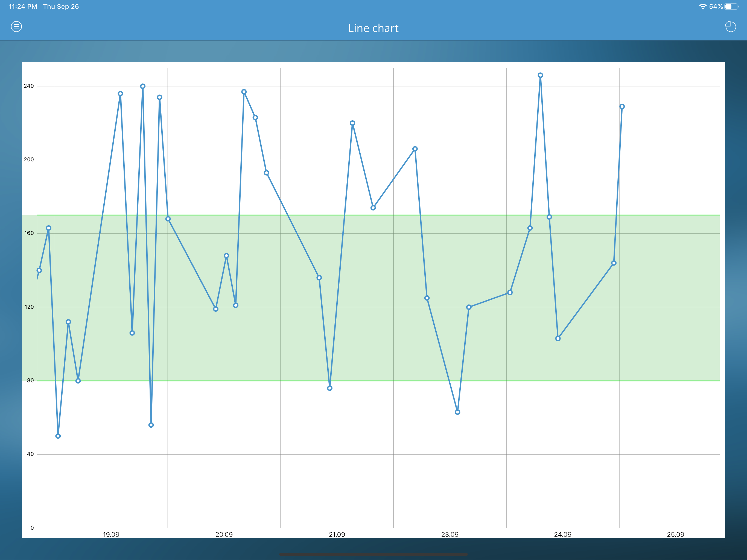The image size is (747, 560).
Task: Tap the 20.09 date axis label
Action: [224, 534]
